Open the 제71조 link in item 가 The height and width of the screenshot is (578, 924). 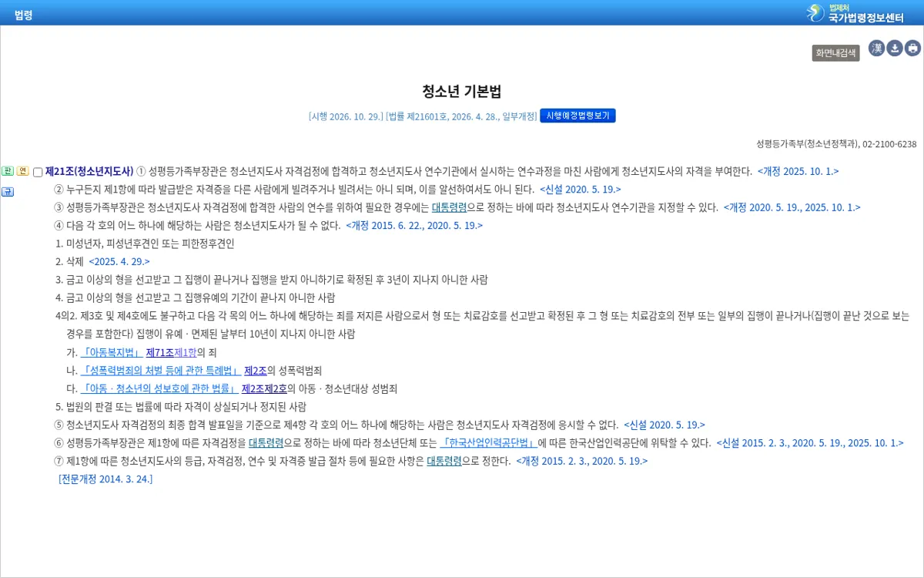click(x=159, y=352)
